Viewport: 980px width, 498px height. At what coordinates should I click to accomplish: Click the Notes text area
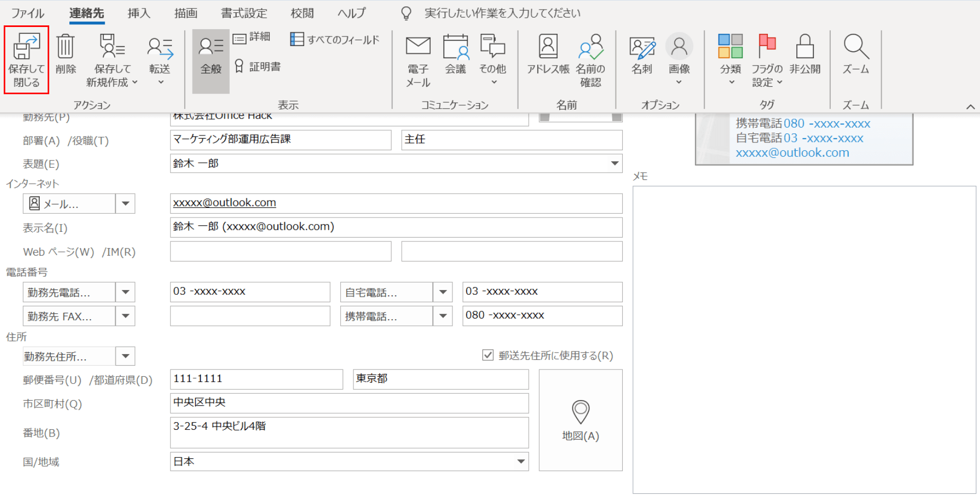[804, 339]
